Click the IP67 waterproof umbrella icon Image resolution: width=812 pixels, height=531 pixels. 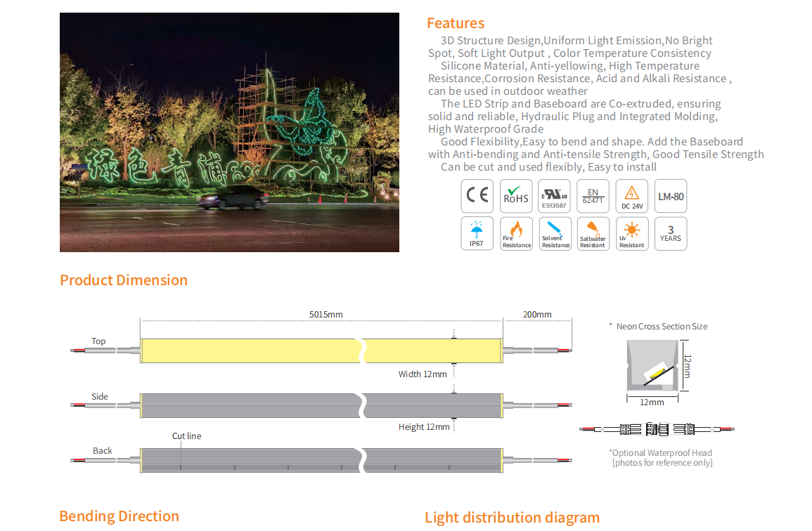tap(477, 234)
